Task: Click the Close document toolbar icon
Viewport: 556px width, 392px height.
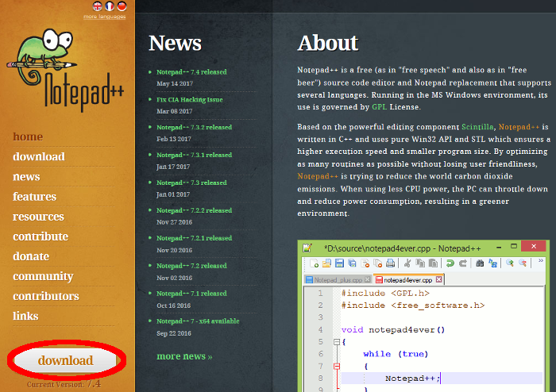Action: 365,263
